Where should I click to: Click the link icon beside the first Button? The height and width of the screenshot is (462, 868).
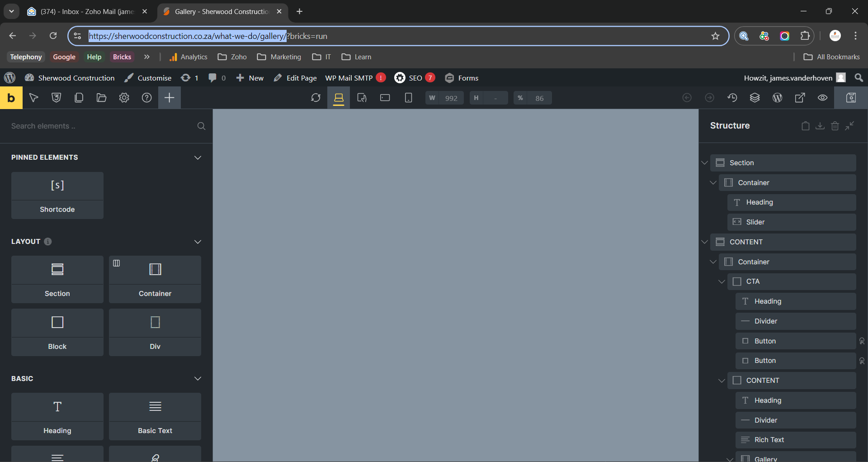[862, 341]
